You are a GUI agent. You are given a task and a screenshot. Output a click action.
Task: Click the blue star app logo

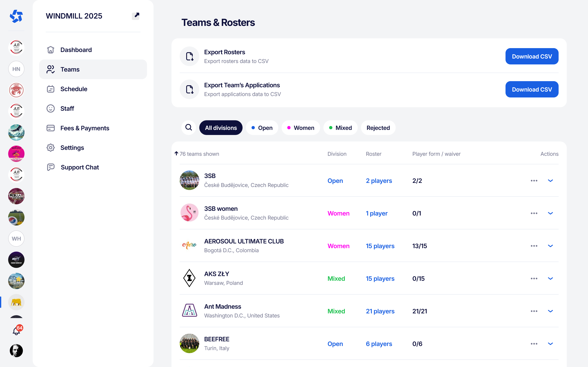16,16
